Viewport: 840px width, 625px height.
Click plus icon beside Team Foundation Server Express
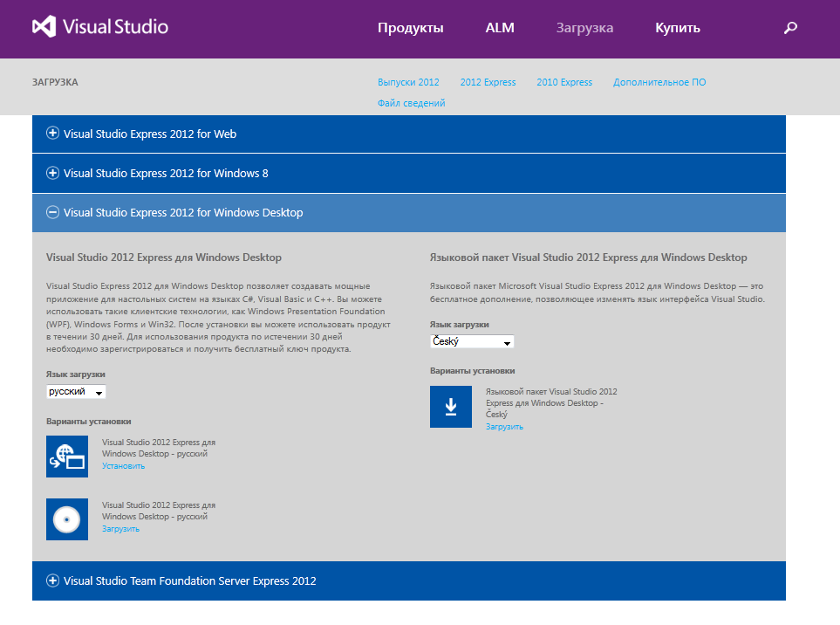point(52,580)
